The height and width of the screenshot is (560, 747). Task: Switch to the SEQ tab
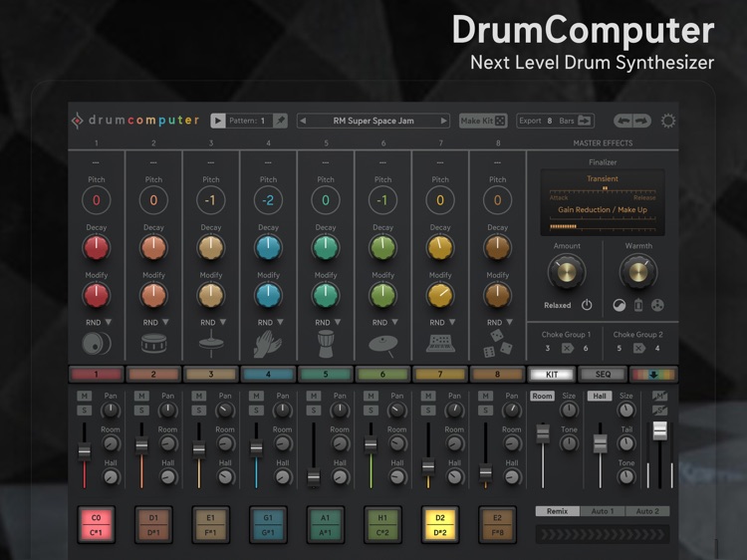[603, 375]
